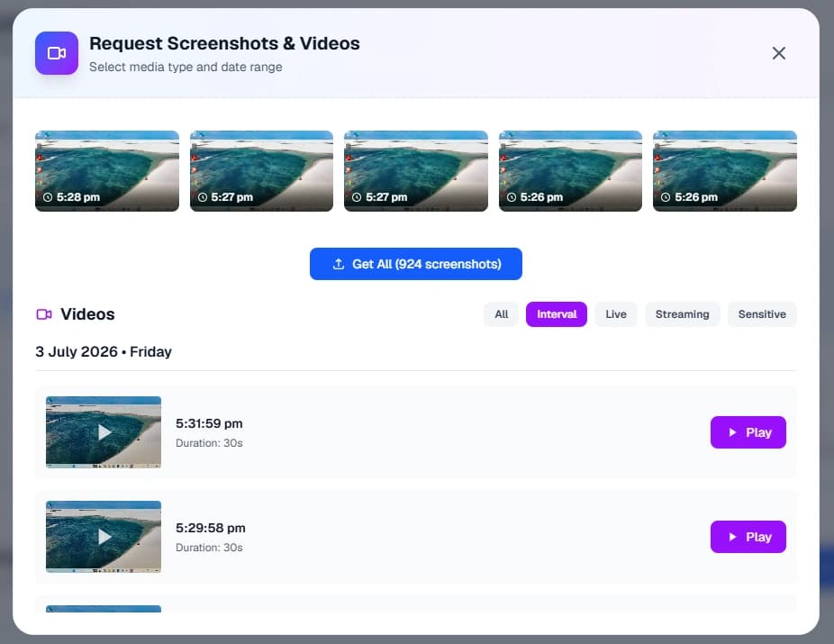This screenshot has height=644, width=834.
Task: Close the Request Screenshots & Videos dialog
Action: pyautogui.click(x=779, y=53)
